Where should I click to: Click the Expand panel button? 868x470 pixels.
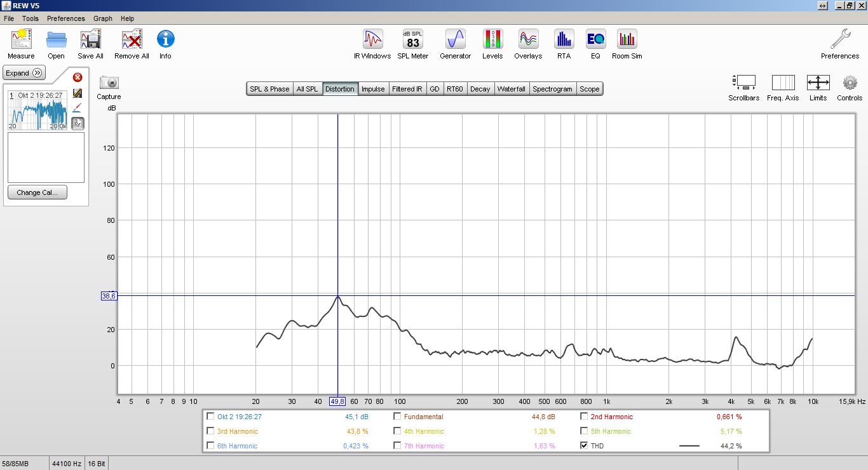(24, 73)
